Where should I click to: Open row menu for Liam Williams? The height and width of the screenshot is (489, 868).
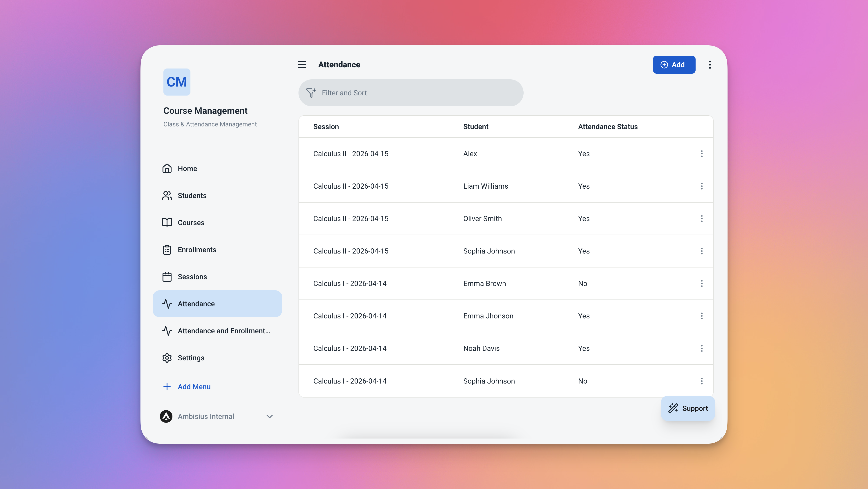(x=702, y=186)
